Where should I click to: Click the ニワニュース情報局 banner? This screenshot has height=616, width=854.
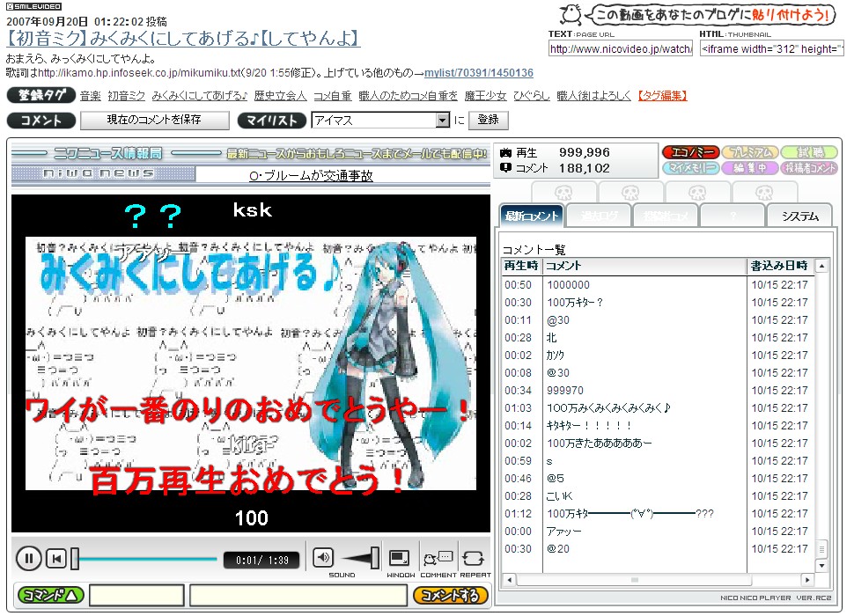[250, 154]
